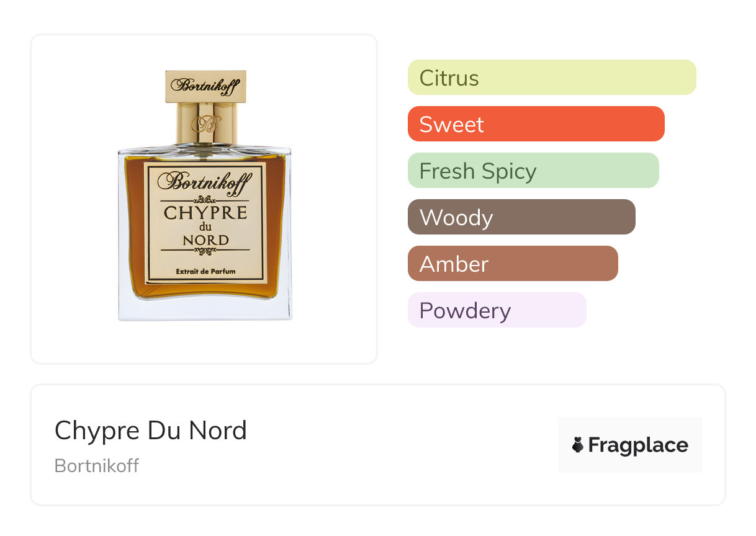
Task: Click the Amber accord bar
Action: [x=513, y=264]
